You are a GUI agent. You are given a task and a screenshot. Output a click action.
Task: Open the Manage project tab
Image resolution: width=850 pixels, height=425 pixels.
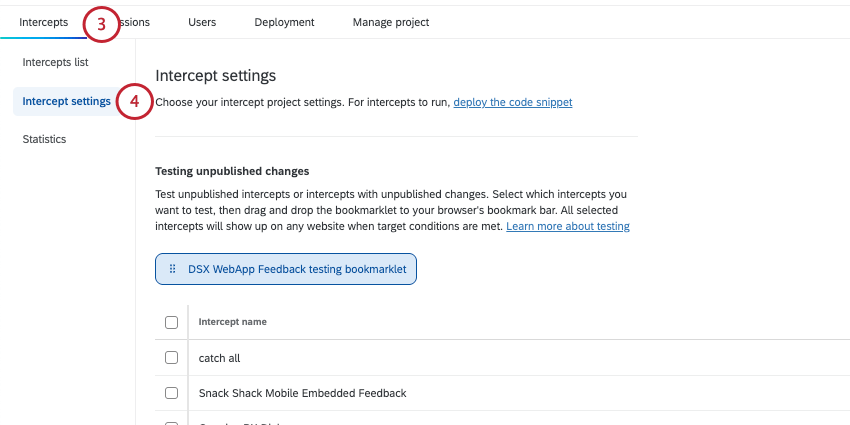[391, 22]
